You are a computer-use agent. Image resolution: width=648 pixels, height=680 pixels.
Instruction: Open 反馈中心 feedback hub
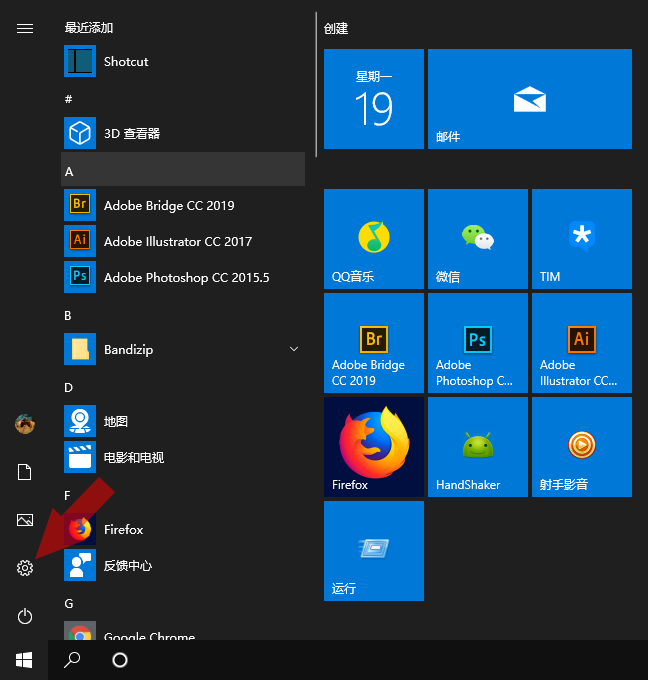point(183,565)
